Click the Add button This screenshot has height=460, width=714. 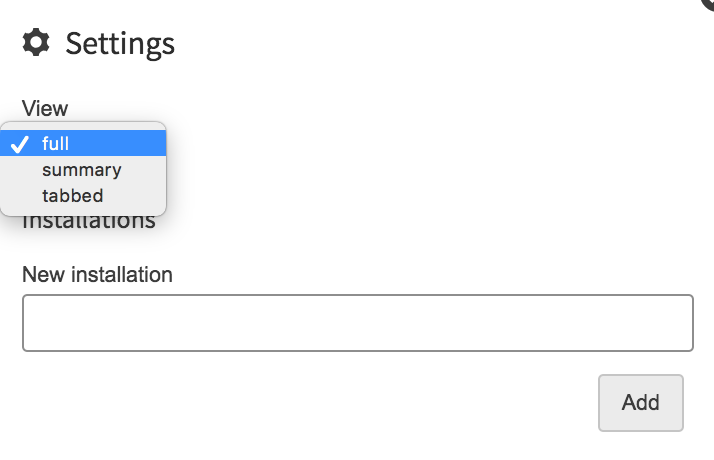(641, 403)
